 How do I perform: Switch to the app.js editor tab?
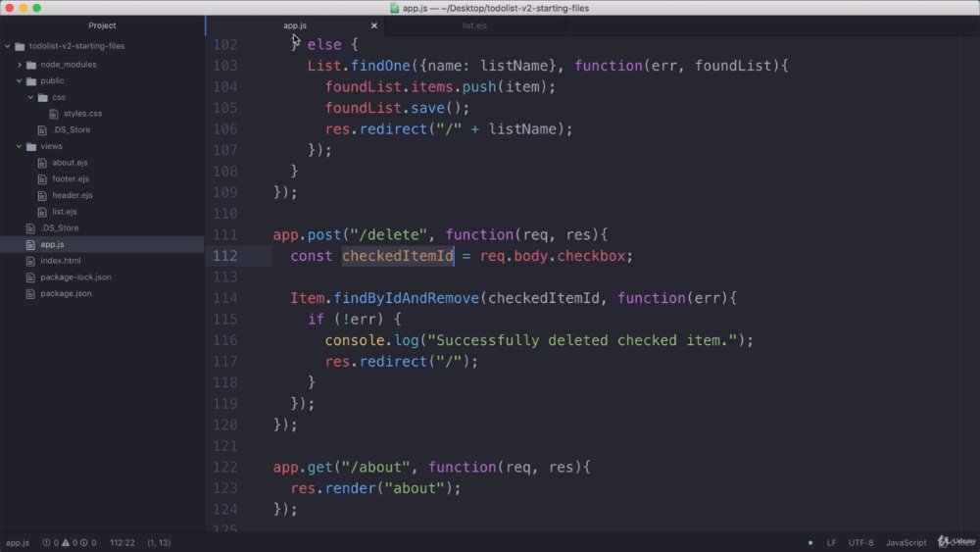[295, 25]
